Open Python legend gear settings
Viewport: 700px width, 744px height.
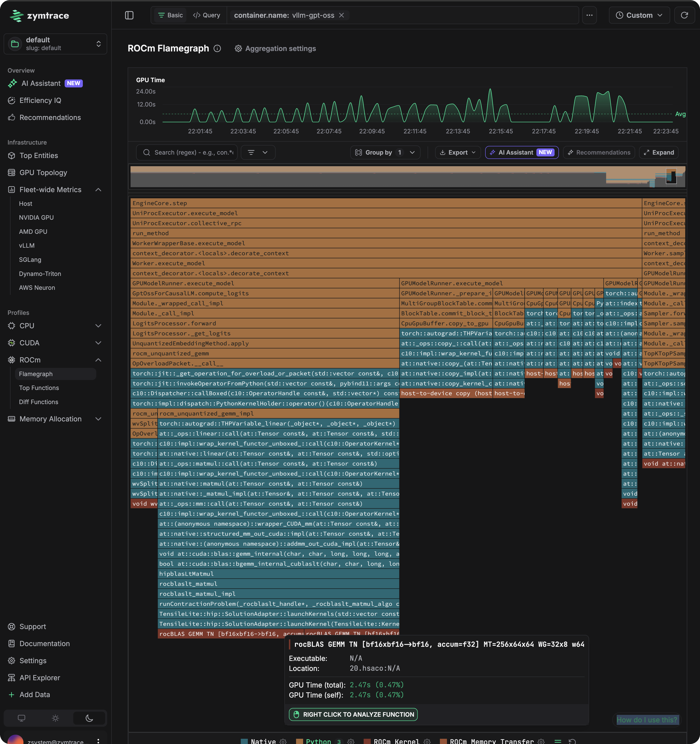pos(350,741)
